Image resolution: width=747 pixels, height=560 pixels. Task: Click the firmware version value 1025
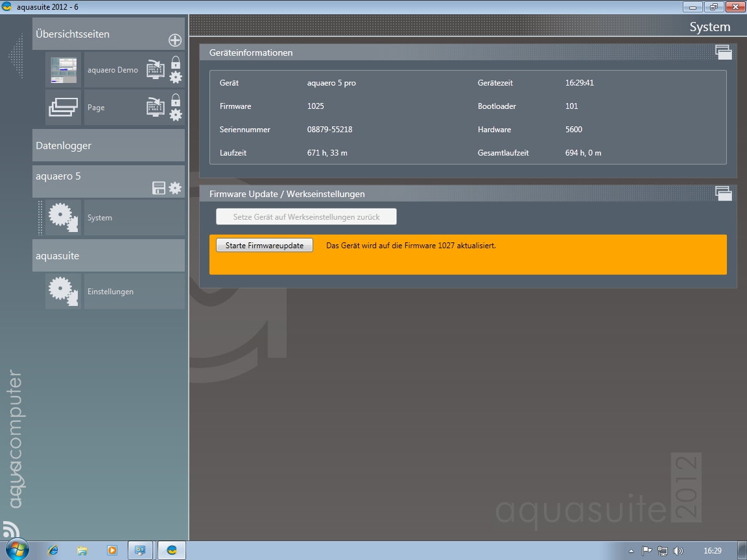(x=315, y=106)
